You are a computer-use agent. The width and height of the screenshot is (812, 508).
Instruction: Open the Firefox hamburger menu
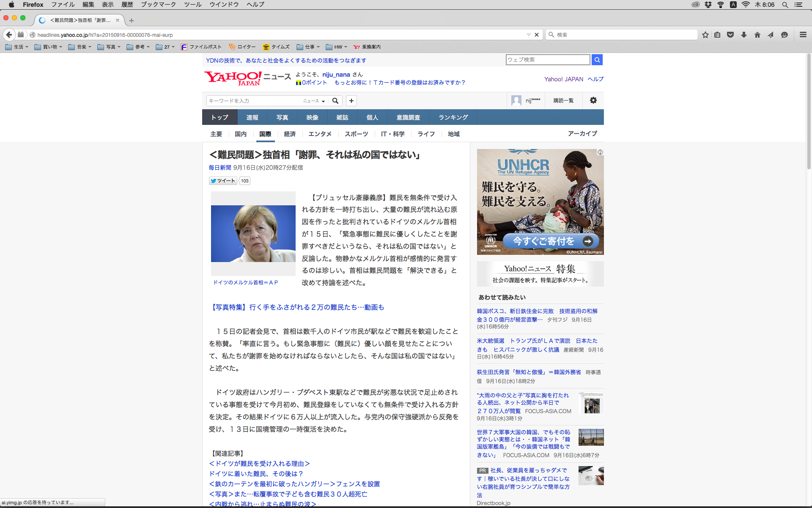pos(803,35)
